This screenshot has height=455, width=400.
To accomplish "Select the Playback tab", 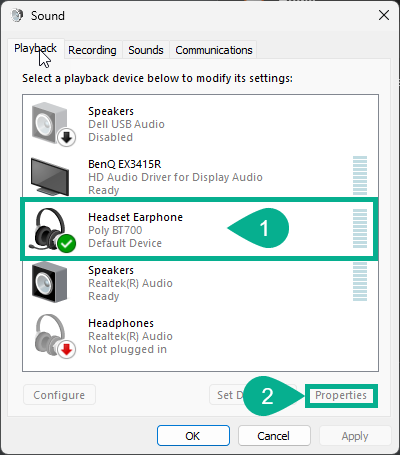I will (36, 49).
